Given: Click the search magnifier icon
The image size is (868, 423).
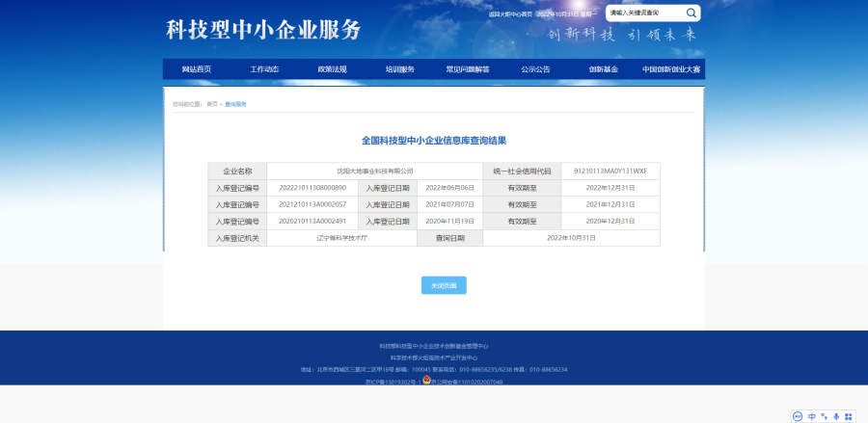Looking at the screenshot, I should point(692,13).
